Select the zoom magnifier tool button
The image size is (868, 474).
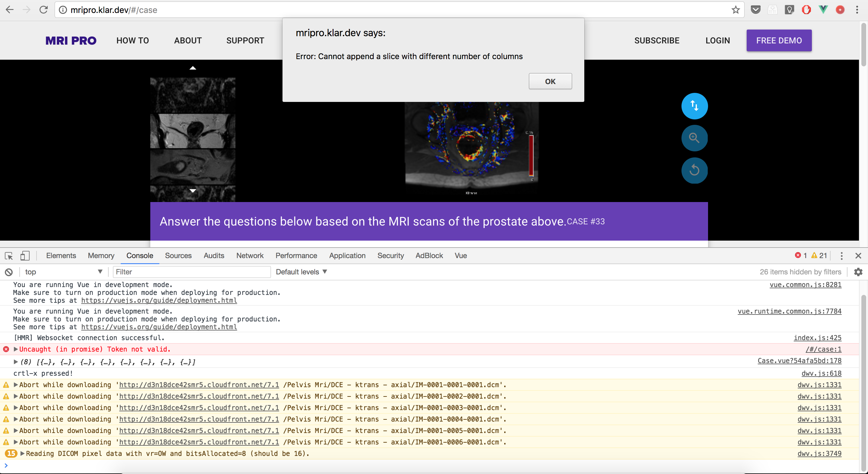pyautogui.click(x=694, y=138)
